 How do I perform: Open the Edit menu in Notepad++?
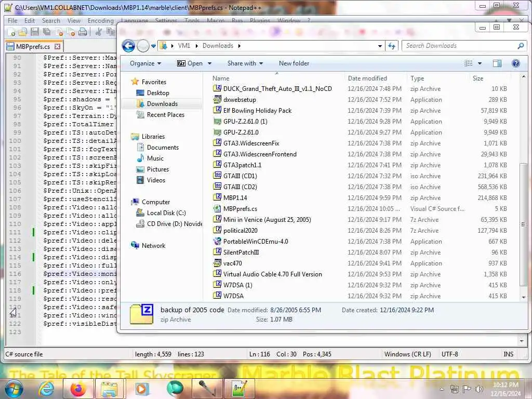pos(30,21)
